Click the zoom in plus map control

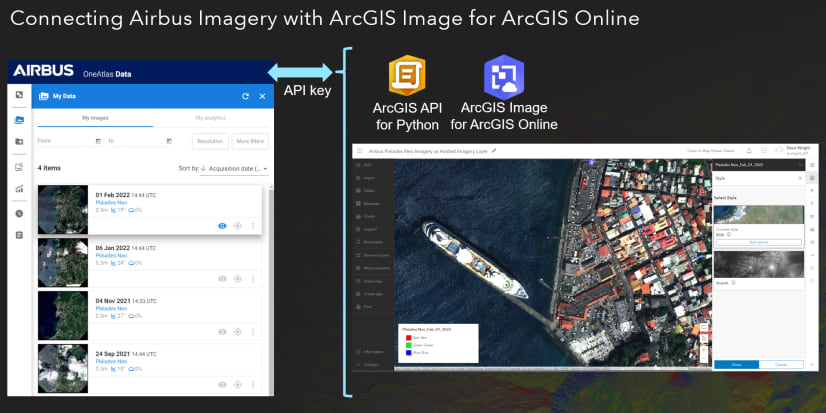coord(704,350)
